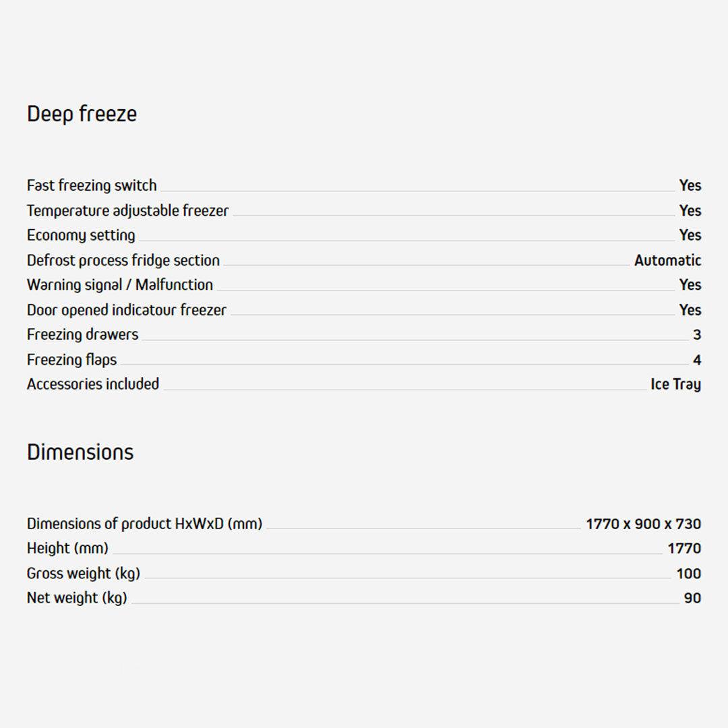Click the Deep freeze section heading

pyautogui.click(x=82, y=114)
